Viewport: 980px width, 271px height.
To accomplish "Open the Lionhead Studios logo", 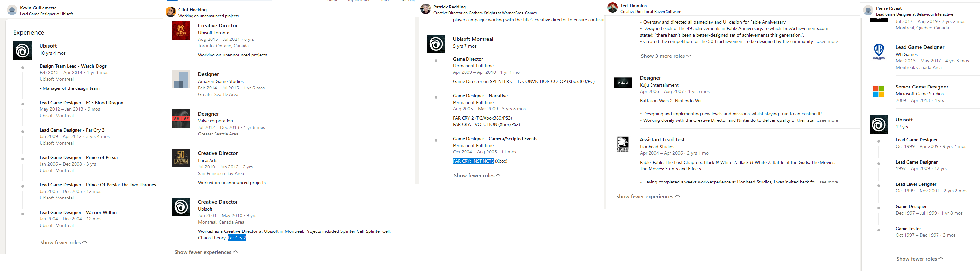I will [x=623, y=144].
